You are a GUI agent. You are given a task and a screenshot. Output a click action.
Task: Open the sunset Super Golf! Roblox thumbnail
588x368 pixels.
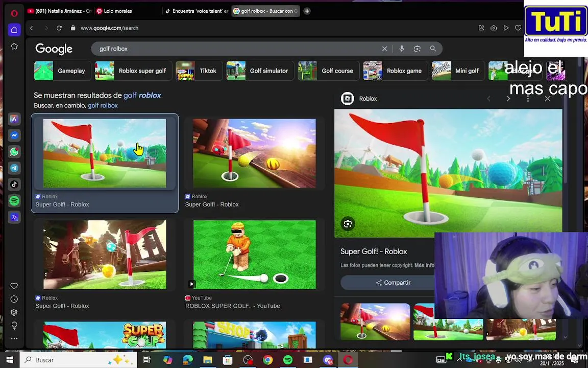tap(254, 153)
